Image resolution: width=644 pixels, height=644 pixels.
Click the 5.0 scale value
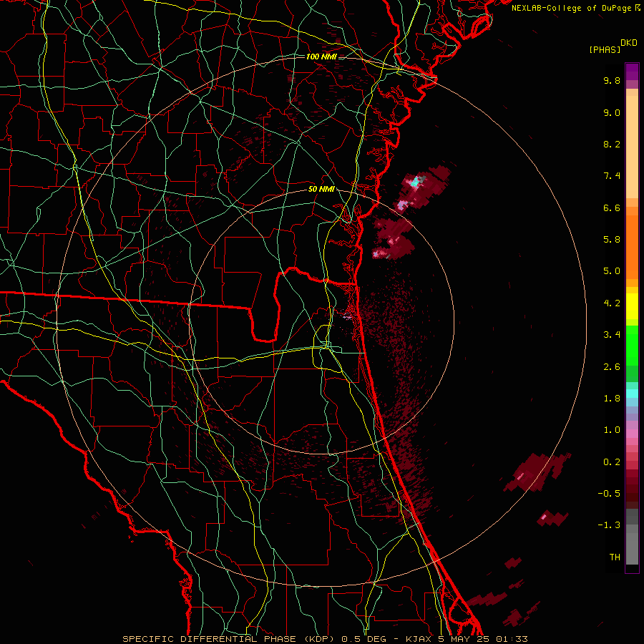coord(612,271)
